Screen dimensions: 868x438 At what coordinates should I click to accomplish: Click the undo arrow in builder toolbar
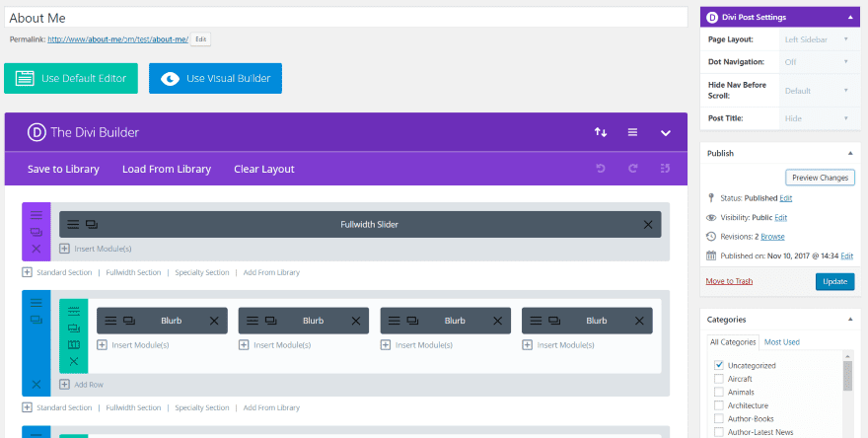(x=600, y=169)
